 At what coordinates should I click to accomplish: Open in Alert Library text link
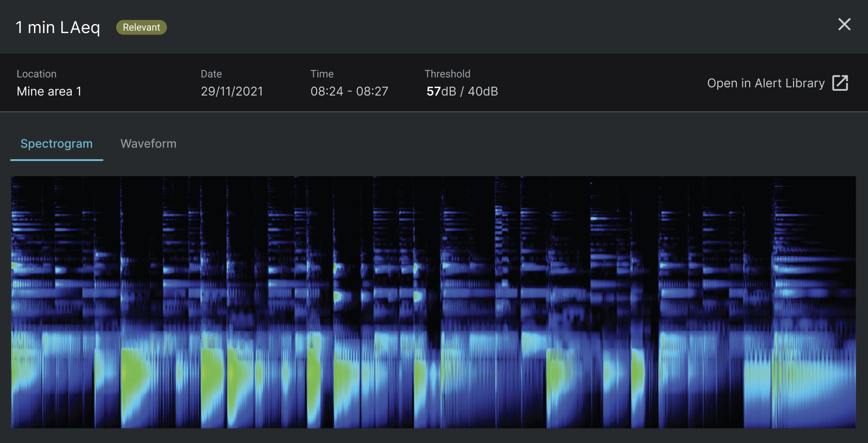pyautogui.click(x=766, y=83)
